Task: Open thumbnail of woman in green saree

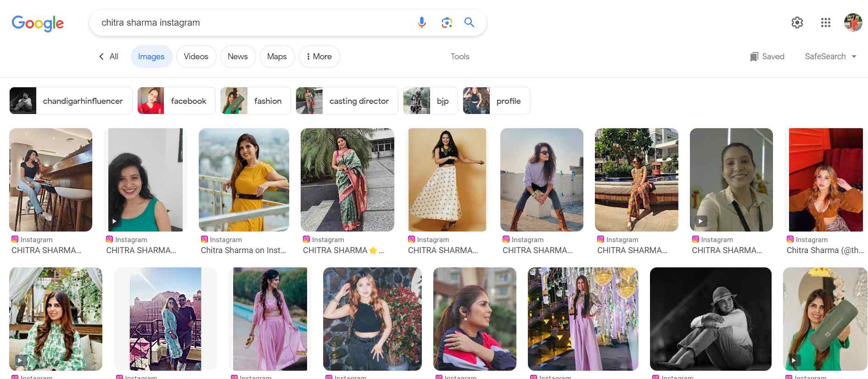Action: (347, 180)
